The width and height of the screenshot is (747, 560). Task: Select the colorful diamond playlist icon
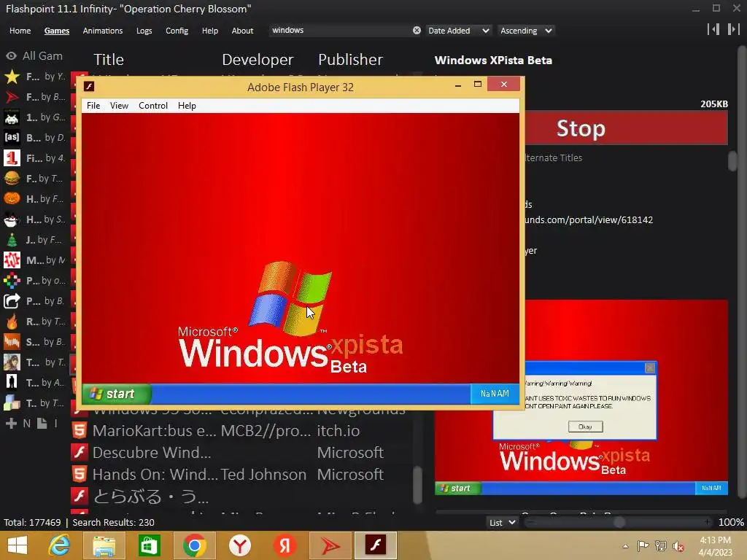[x=12, y=281]
